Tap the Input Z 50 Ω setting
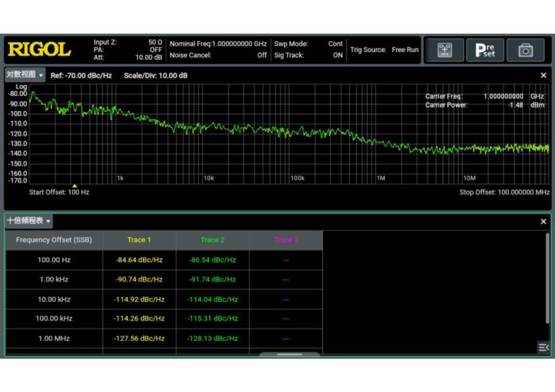 tap(128, 42)
